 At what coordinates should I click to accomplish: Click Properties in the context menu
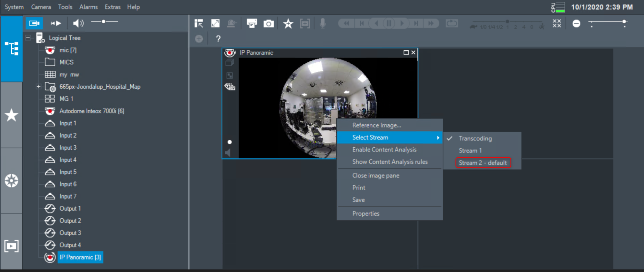[x=366, y=213]
